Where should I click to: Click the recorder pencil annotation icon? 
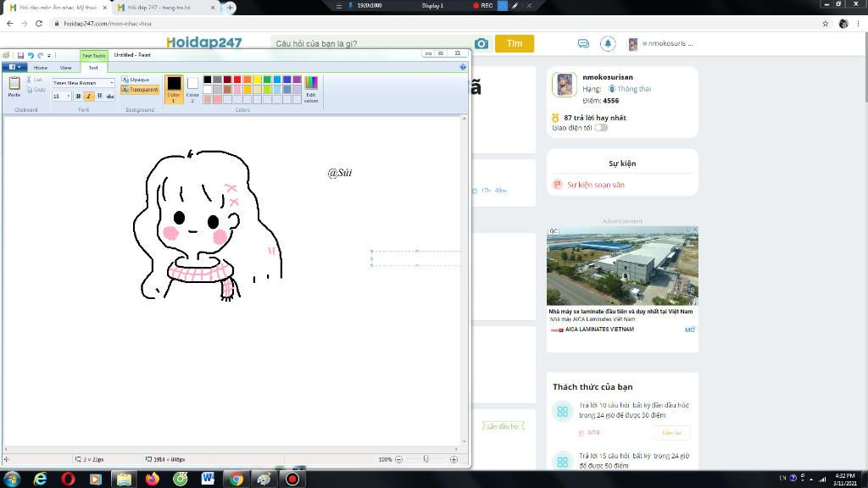tap(515, 6)
